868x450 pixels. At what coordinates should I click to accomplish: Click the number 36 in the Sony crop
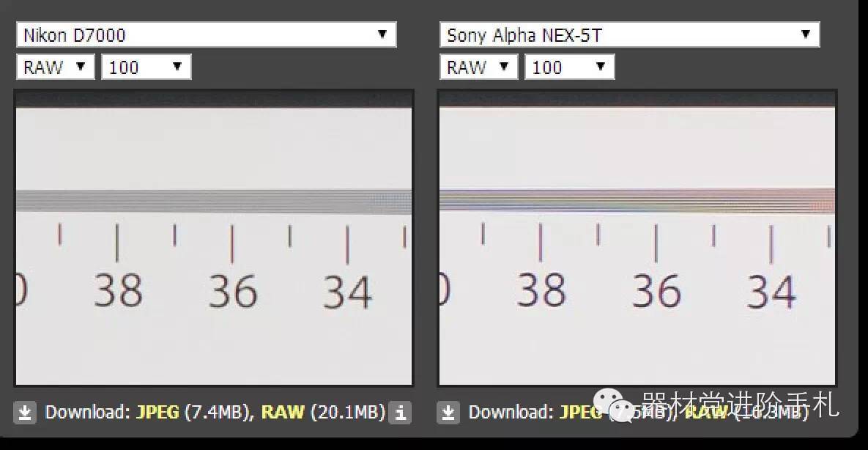click(656, 291)
